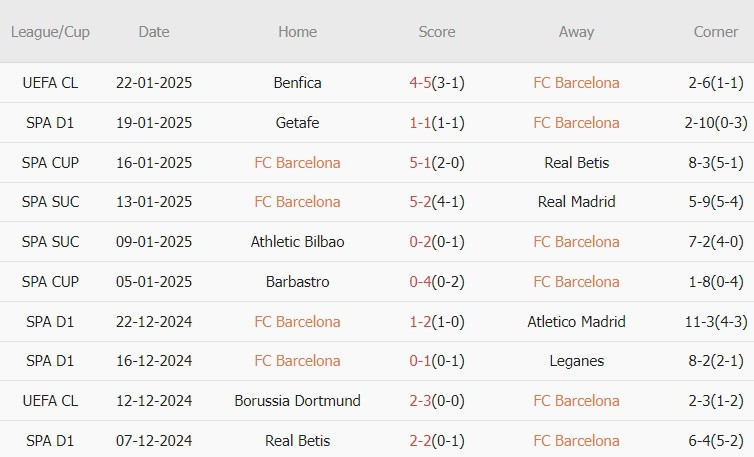Viewport: 754px width, 457px height.
Task: Select Real Madrid away team
Action: point(576,202)
